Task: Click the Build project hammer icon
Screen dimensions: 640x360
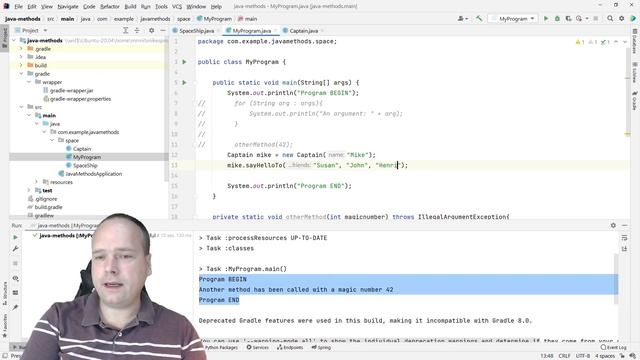Action: tap(479, 18)
